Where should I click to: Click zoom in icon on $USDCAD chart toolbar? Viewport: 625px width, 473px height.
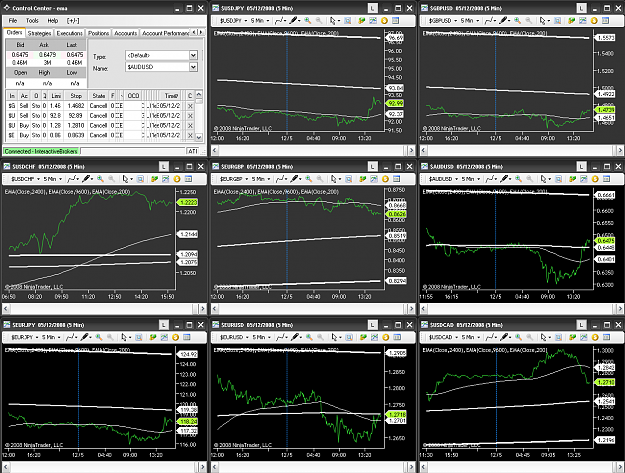[518, 337]
